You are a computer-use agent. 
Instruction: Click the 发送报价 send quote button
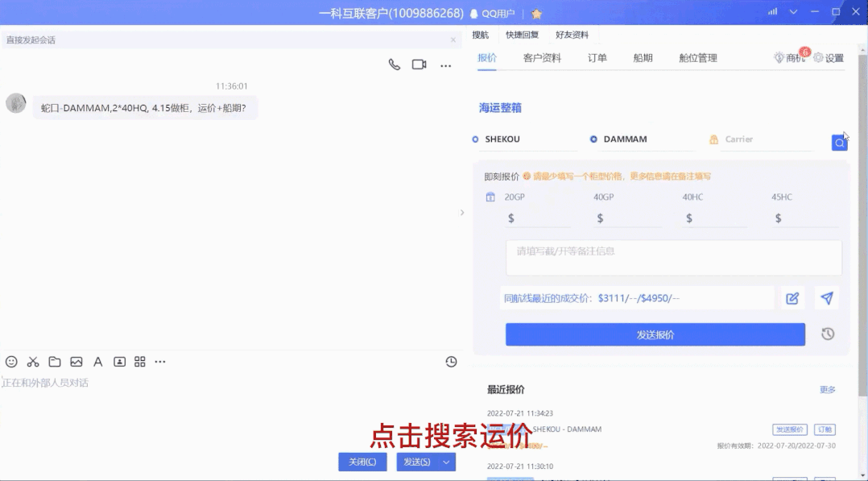[655, 334]
